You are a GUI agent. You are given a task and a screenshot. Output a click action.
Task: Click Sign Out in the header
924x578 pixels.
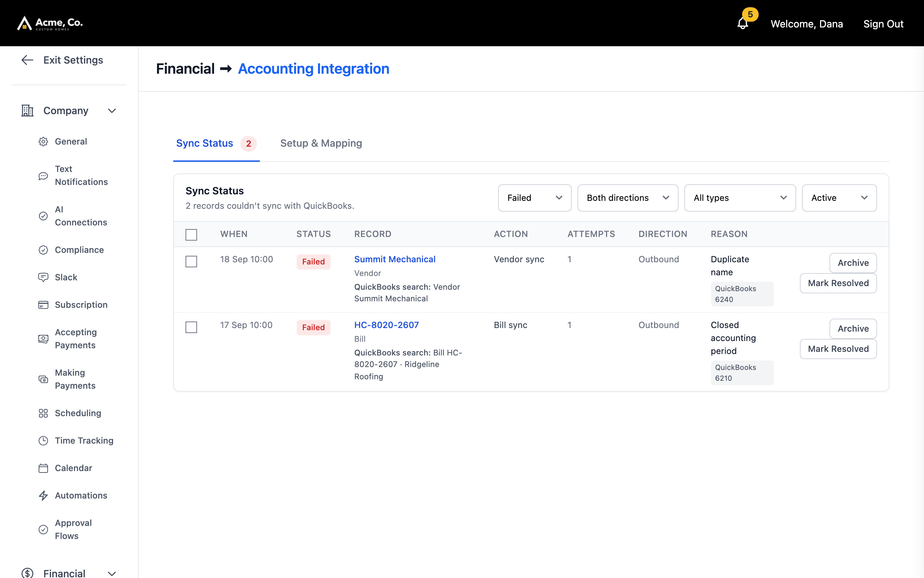883,24
